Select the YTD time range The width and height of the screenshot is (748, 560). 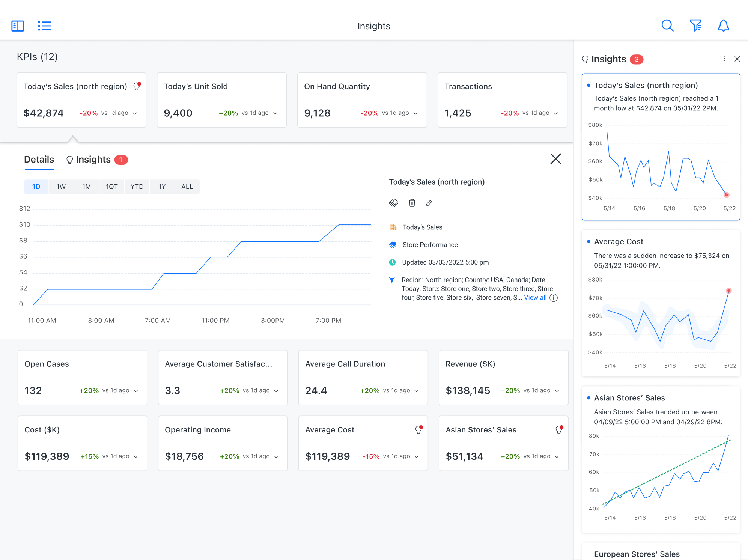[x=137, y=187]
